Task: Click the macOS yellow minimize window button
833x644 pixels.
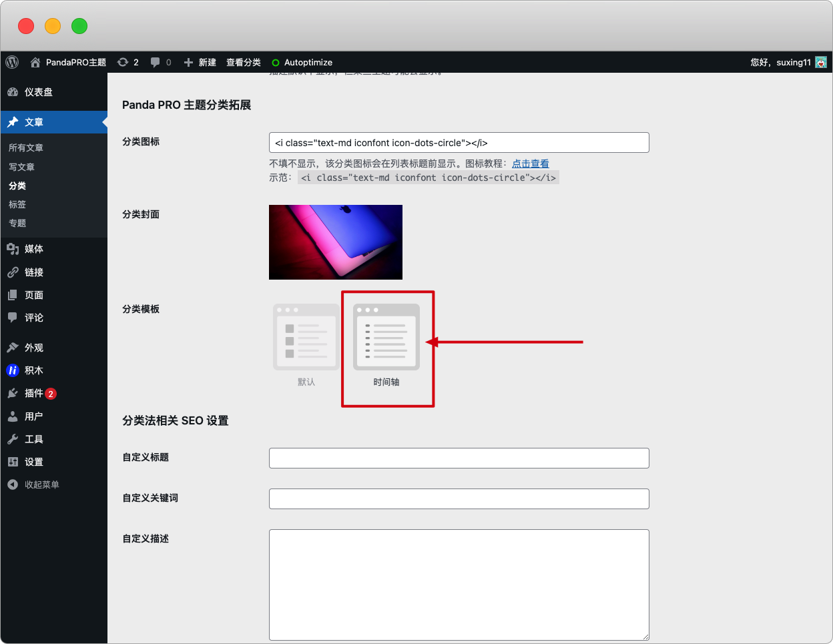Action: (x=53, y=26)
